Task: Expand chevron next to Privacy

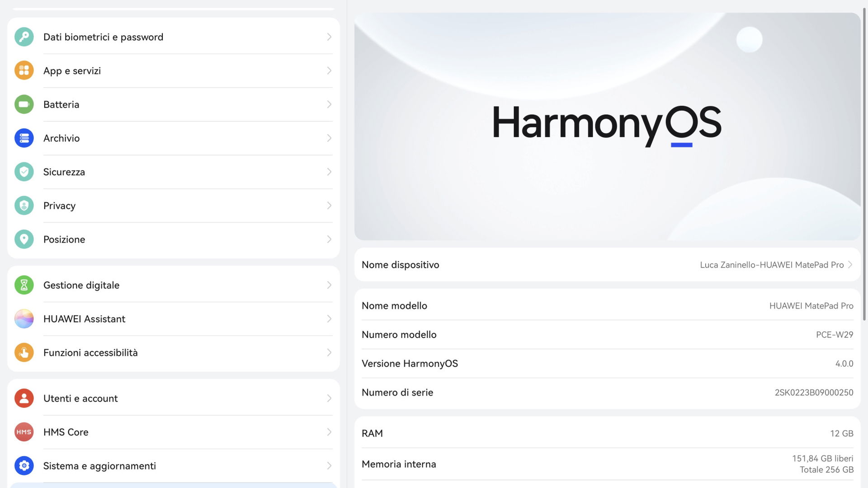Action: pos(329,206)
